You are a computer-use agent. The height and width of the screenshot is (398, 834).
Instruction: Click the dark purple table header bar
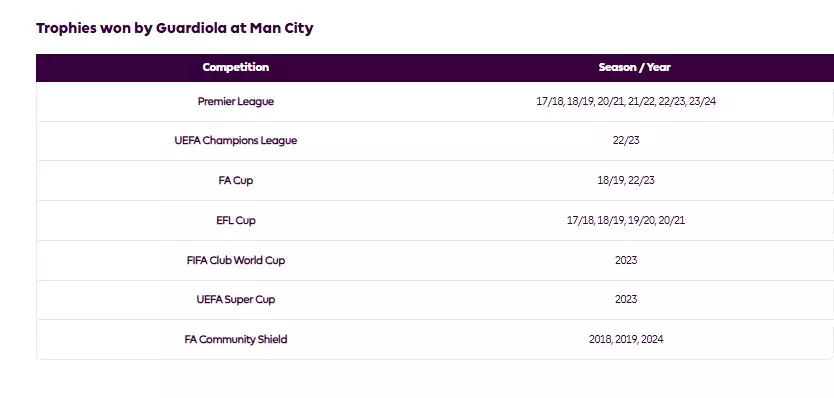pos(435,68)
